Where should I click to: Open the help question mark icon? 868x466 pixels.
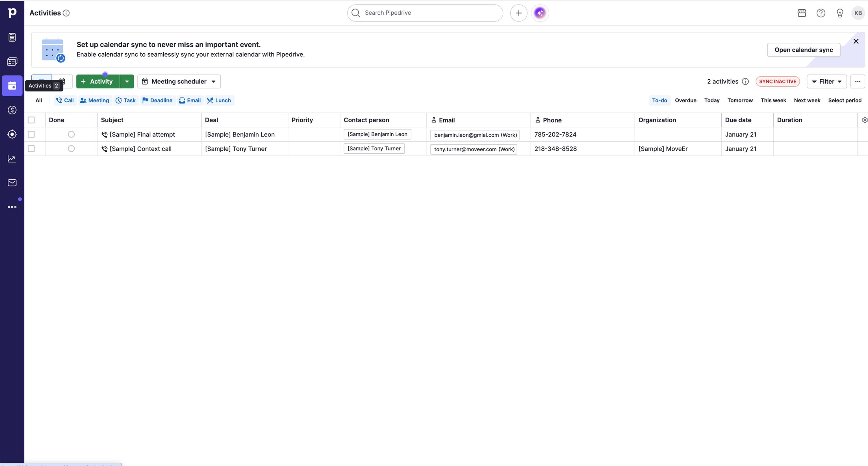(821, 13)
